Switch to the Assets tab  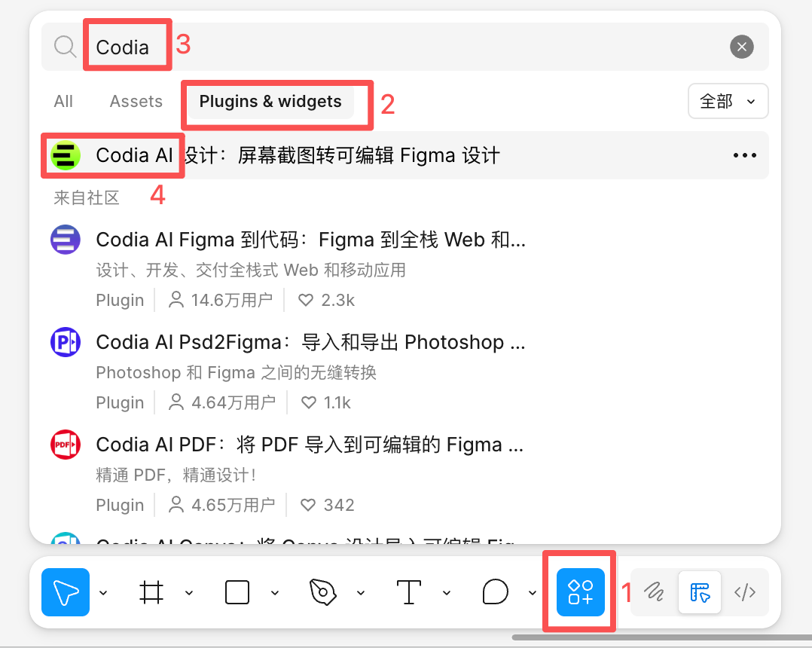(x=136, y=101)
